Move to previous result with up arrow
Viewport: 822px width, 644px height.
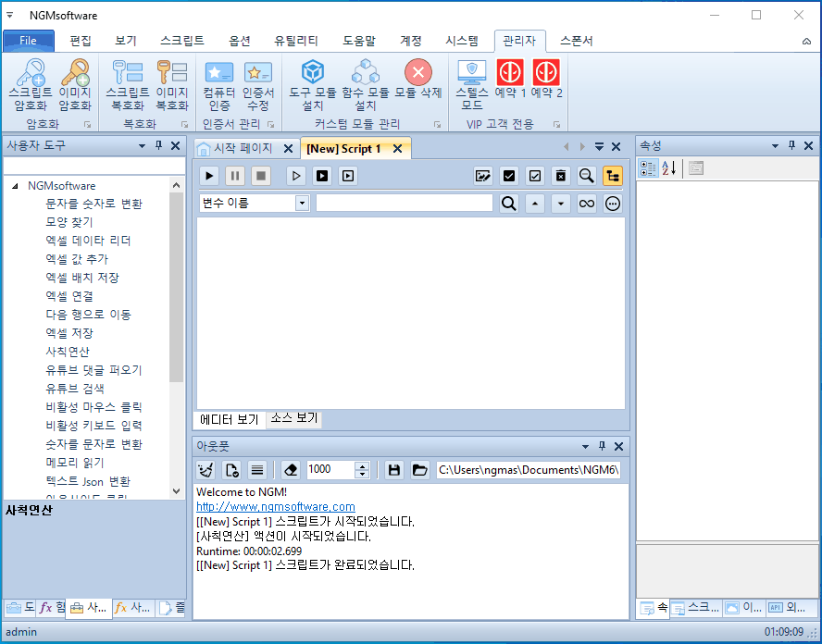[x=535, y=204]
